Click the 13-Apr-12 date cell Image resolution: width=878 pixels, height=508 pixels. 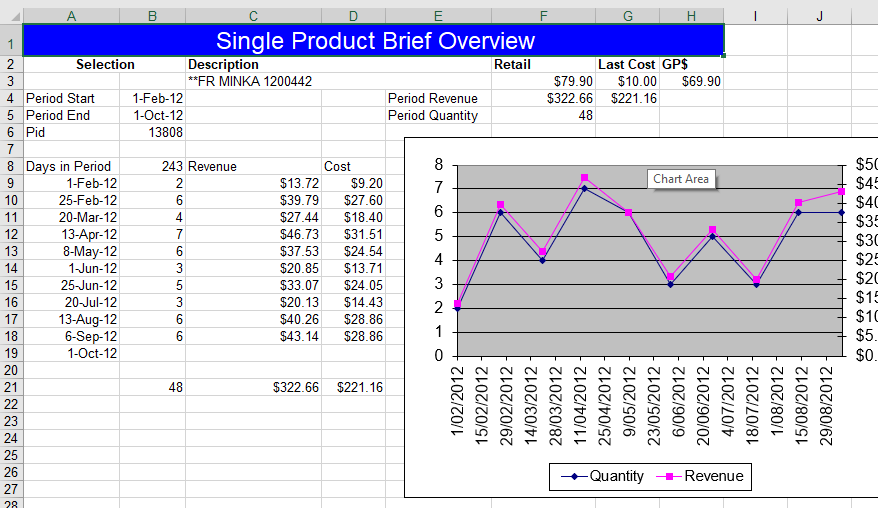pos(71,235)
